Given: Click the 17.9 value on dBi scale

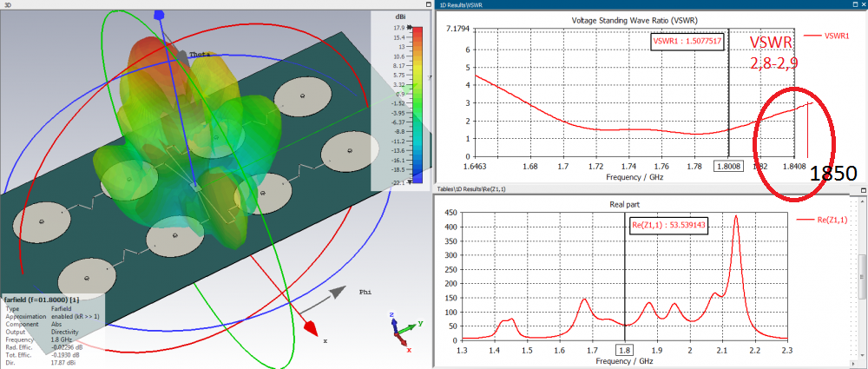Looking at the screenshot, I should pyautogui.click(x=398, y=27).
